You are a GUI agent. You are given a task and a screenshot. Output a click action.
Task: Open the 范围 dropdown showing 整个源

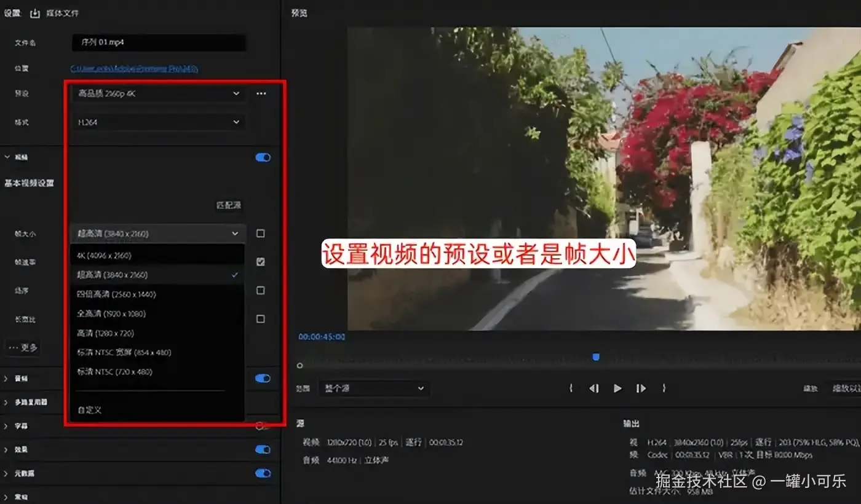pyautogui.click(x=374, y=388)
